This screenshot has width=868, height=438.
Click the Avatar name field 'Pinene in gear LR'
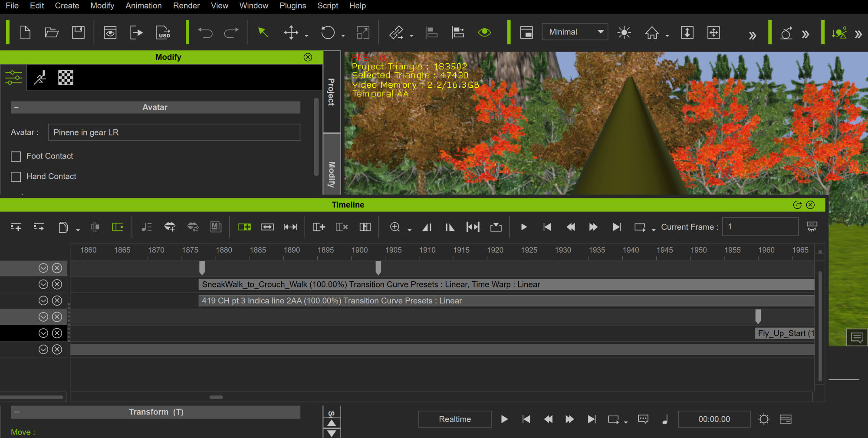pyautogui.click(x=174, y=132)
